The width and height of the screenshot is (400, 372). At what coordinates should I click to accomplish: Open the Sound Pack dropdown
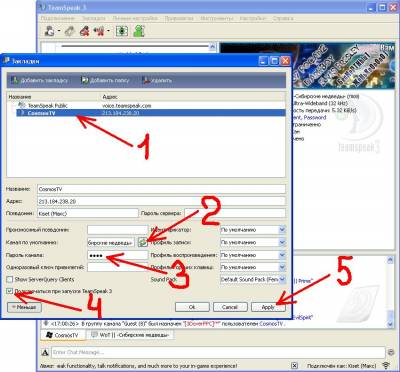tap(253, 279)
